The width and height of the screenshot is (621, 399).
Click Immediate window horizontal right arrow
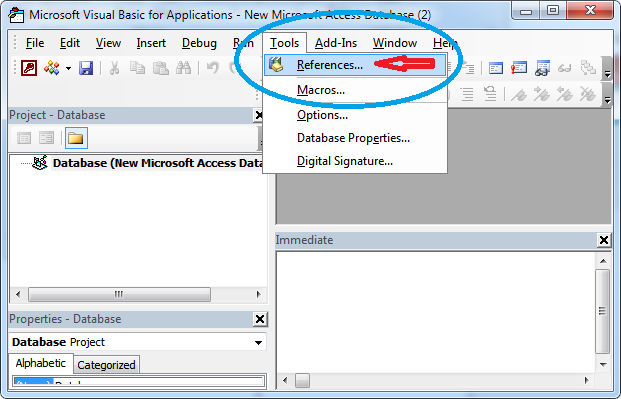587,380
